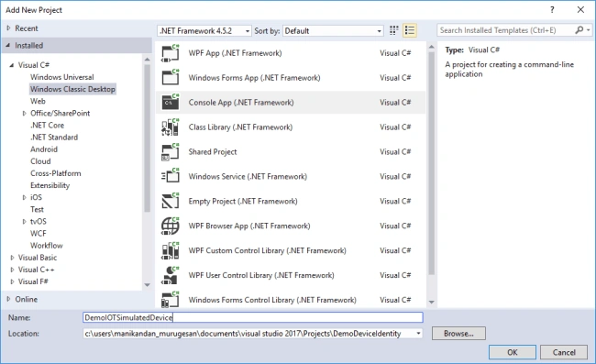596x364 pixels.
Task: Choose the Windows Forms App template icon
Action: point(170,78)
